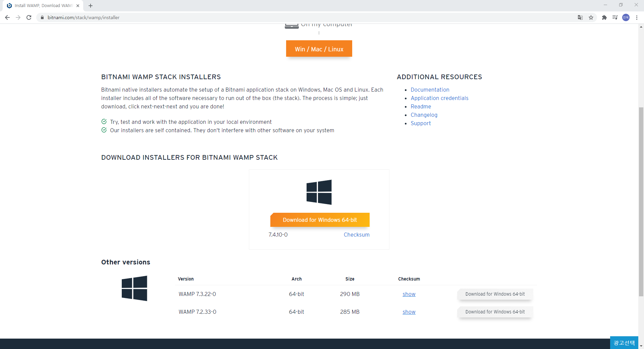Click the scrollbar up arrow

(641, 27)
